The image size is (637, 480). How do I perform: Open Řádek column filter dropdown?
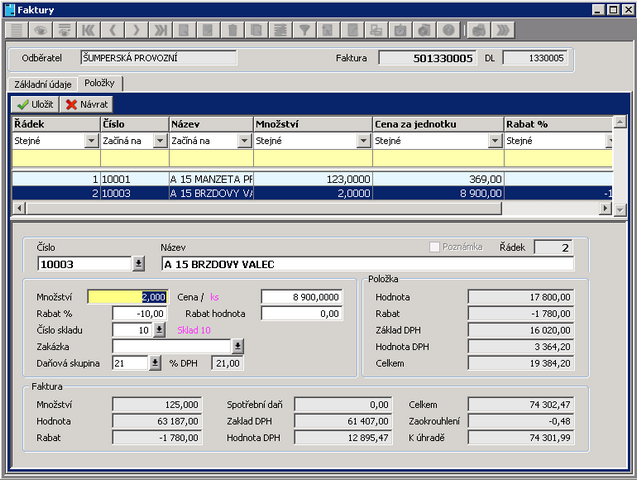[92, 142]
